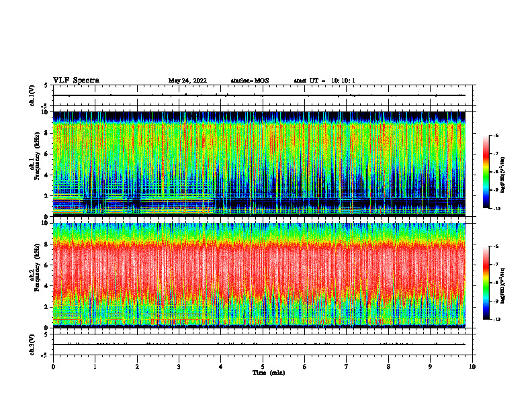Screen dimensions: 532x411
Task: Click the ch.2 frequency tick label "6"
Action: pos(47,265)
